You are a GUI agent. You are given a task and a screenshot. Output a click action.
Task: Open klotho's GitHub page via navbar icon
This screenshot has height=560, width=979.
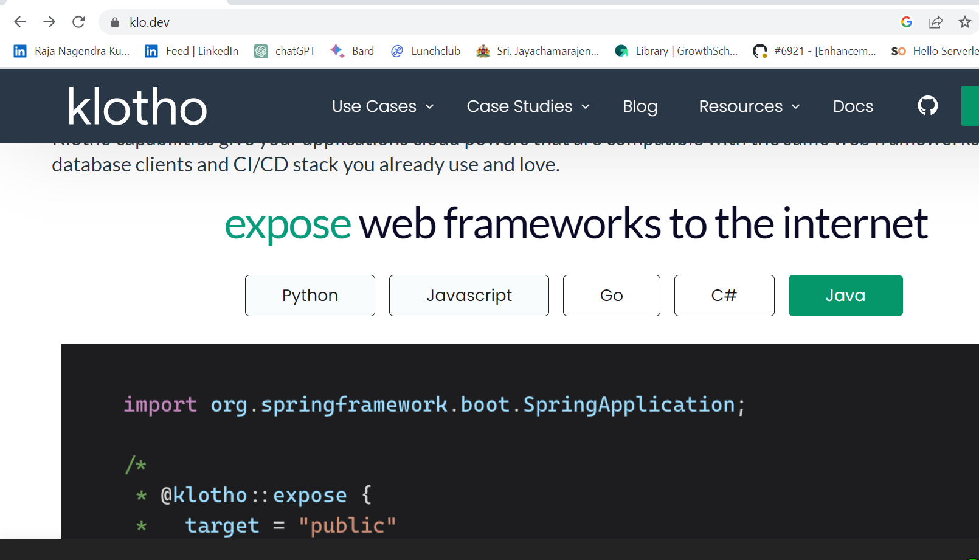(927, 105)
